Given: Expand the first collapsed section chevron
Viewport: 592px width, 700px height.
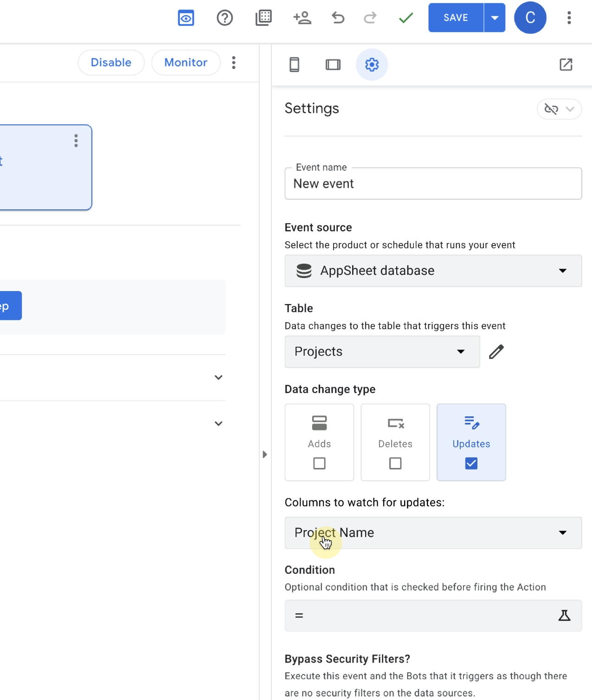Looking at the screenshot, I should [219, 377].
